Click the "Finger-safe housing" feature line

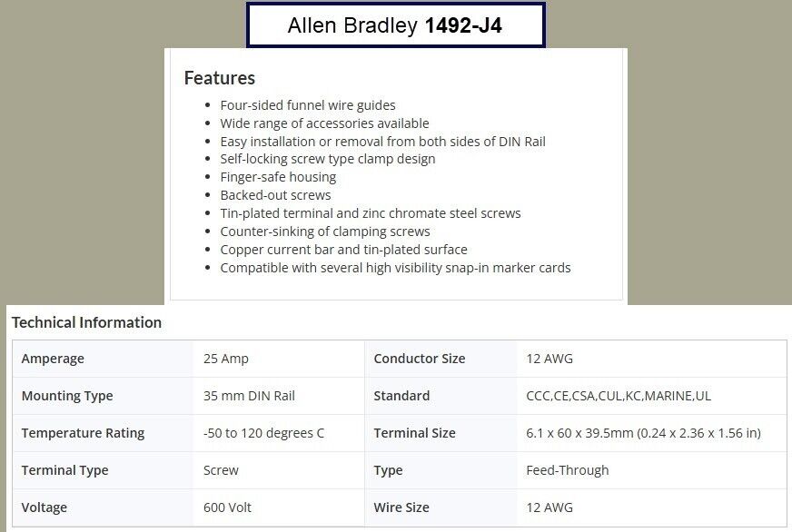tap(278, 177)
